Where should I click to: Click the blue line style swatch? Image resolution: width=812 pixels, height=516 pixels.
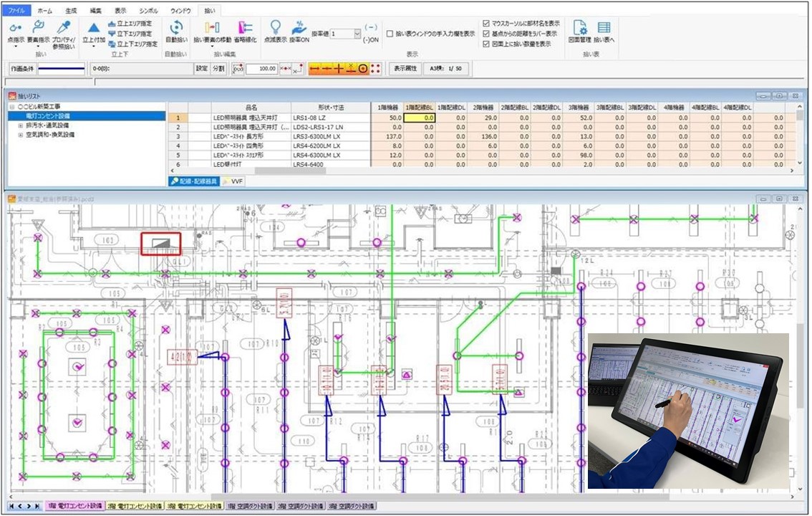click(61, 69)
